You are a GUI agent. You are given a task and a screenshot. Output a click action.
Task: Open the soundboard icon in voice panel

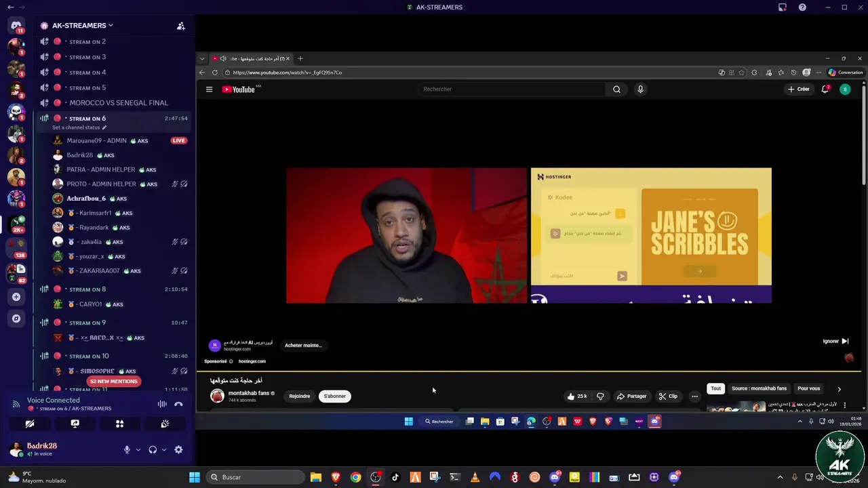pyautogui.click(x=165, y=424)
